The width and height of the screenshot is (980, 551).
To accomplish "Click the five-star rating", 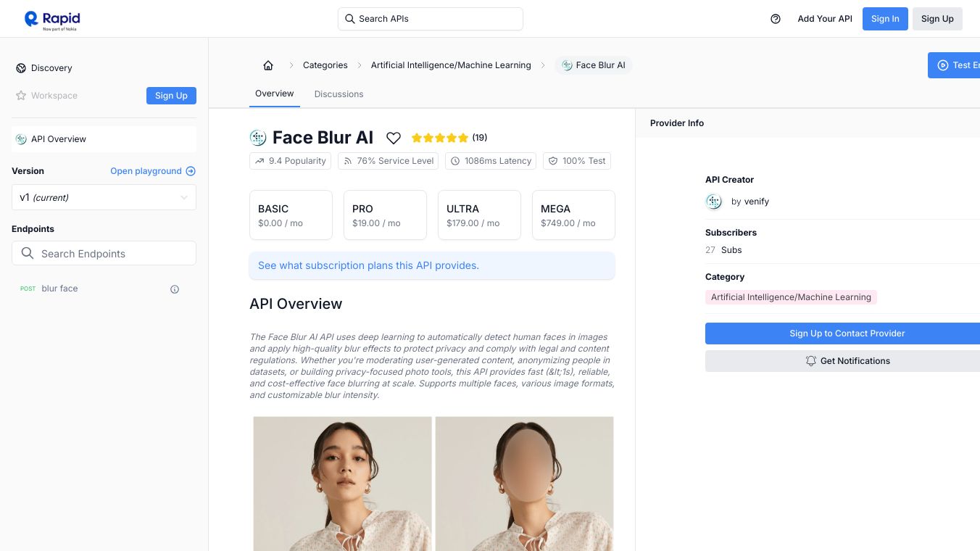I will 439,138.
